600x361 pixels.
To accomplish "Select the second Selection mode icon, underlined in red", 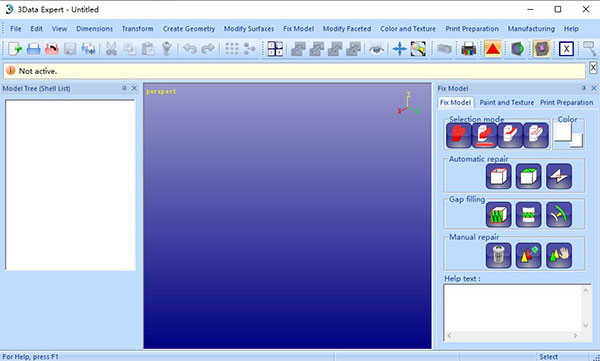I will point(484,135).
